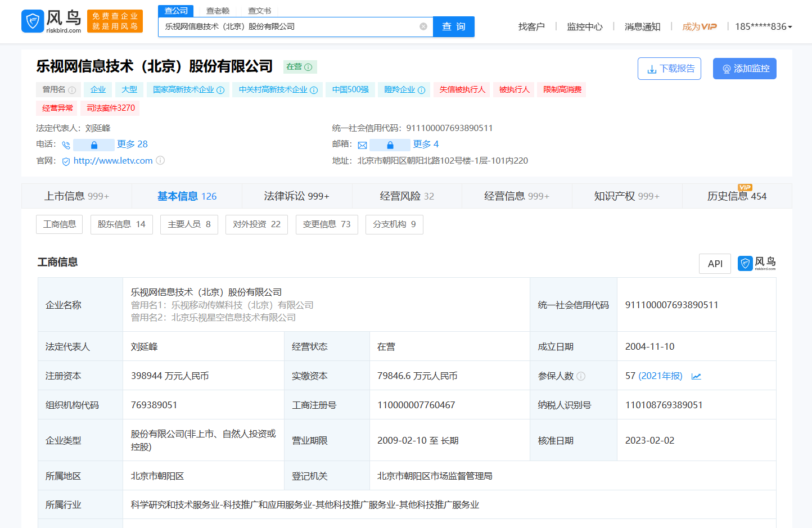Open the trend chart icon for 参保人数
This screenshot has width=812, height=528.
[x=696, y=376]
